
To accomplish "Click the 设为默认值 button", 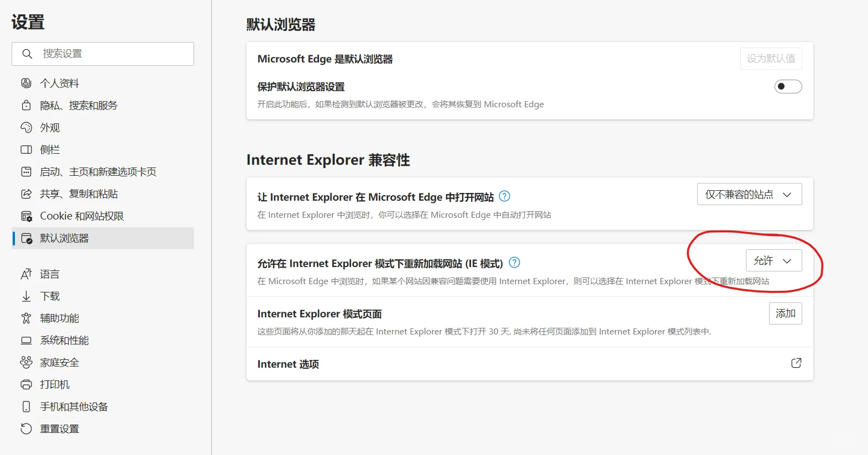I will [x=771, y=59].
